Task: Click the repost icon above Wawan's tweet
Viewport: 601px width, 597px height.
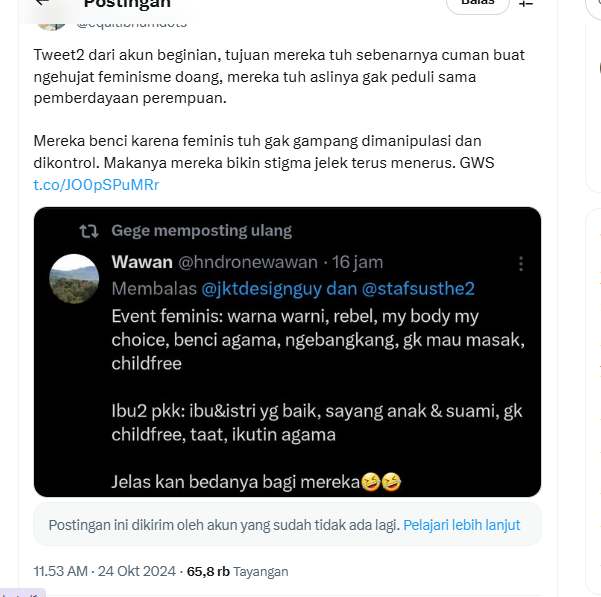Action: coord(89,231)
